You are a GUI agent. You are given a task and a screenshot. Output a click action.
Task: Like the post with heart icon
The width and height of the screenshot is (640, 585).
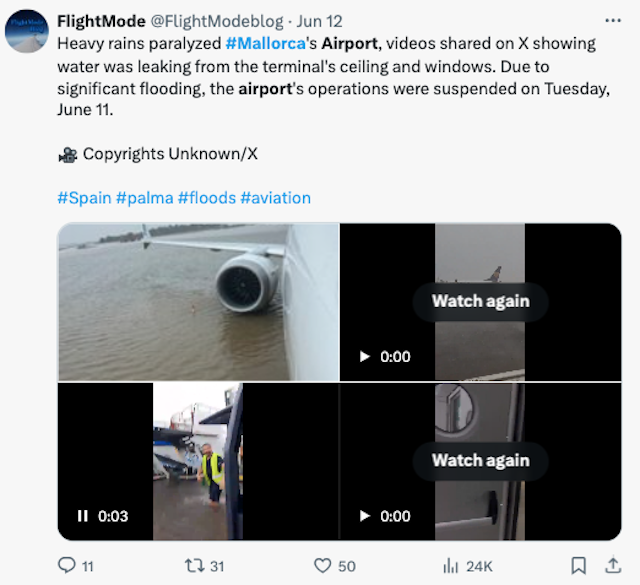click(x=323, y=566)
